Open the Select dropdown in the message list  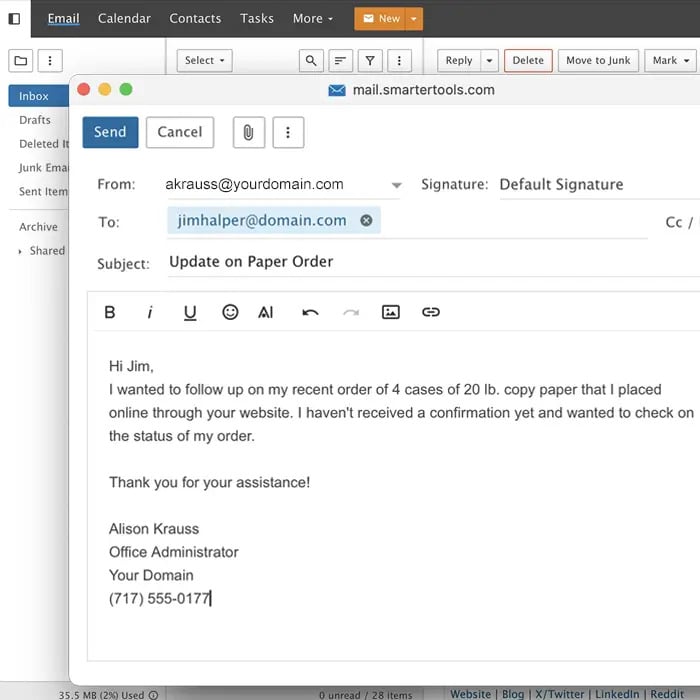point(205,61)
